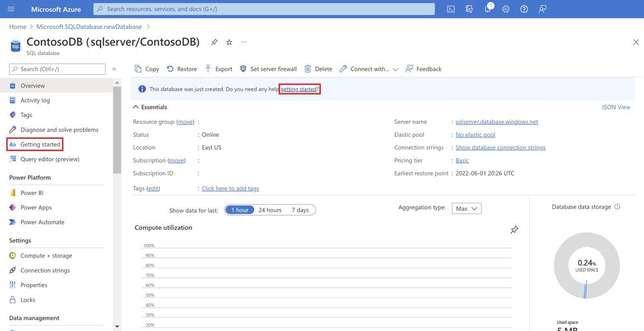Click edit link next to Tags
Image resolution: width=644 pixels, height=331 pixels.
[x=153, y=188]
